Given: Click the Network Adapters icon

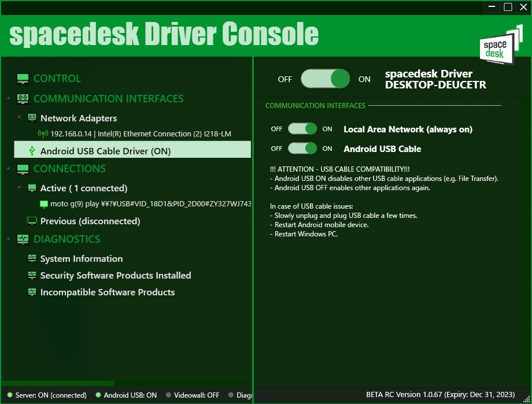Looking at the screenshot, I should tap(32, 118).
